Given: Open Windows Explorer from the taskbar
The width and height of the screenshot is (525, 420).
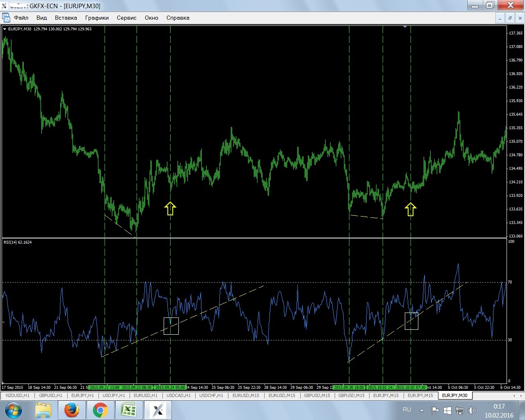Looking at the screenshot, I should point(43,410).
